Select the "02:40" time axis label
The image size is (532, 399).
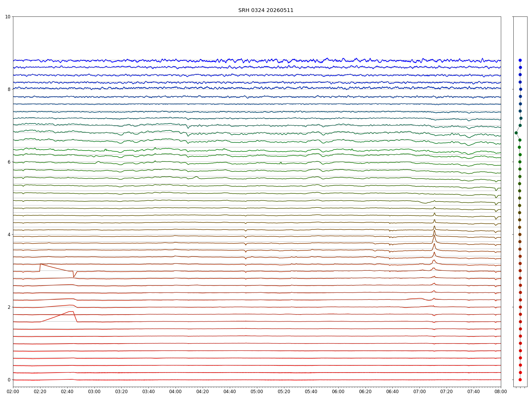tap(67, 392)
